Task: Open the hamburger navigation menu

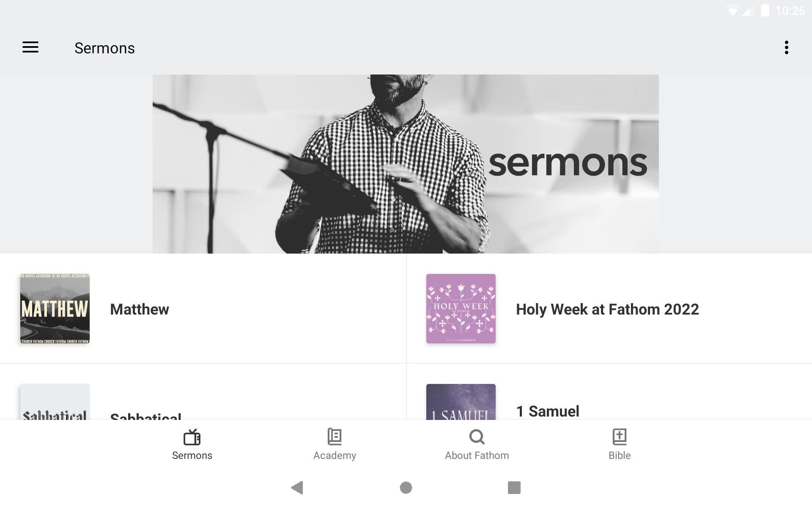Action: pos(30,47)
